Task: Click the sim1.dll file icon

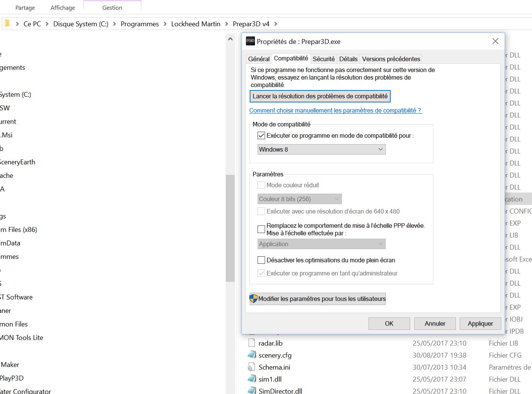Action: coord(252,379)
